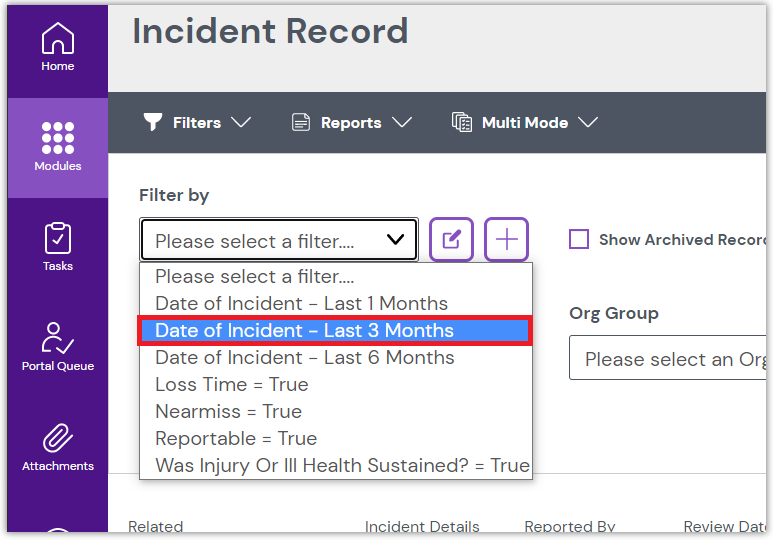Viewport: 773px width, 540px height.
Task: Select Reportable = True filter option
Action: tap(236, 439)
